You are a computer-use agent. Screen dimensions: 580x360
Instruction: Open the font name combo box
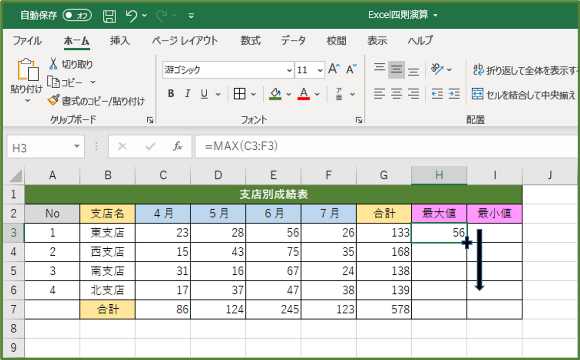[228, 70]
